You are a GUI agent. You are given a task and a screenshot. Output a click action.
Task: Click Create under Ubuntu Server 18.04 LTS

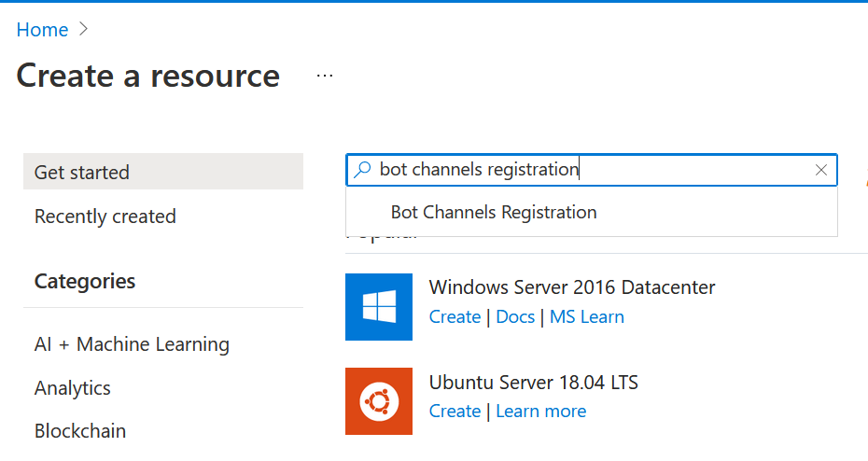pos(455,412)
